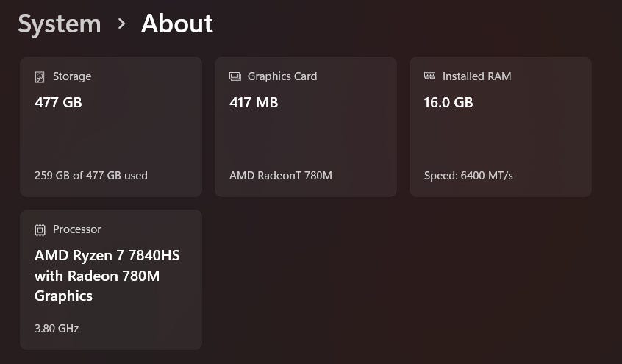This screenshot has height=364, width=622.
Task: Click the 417 MB graphics memory value
Action: 254,102
